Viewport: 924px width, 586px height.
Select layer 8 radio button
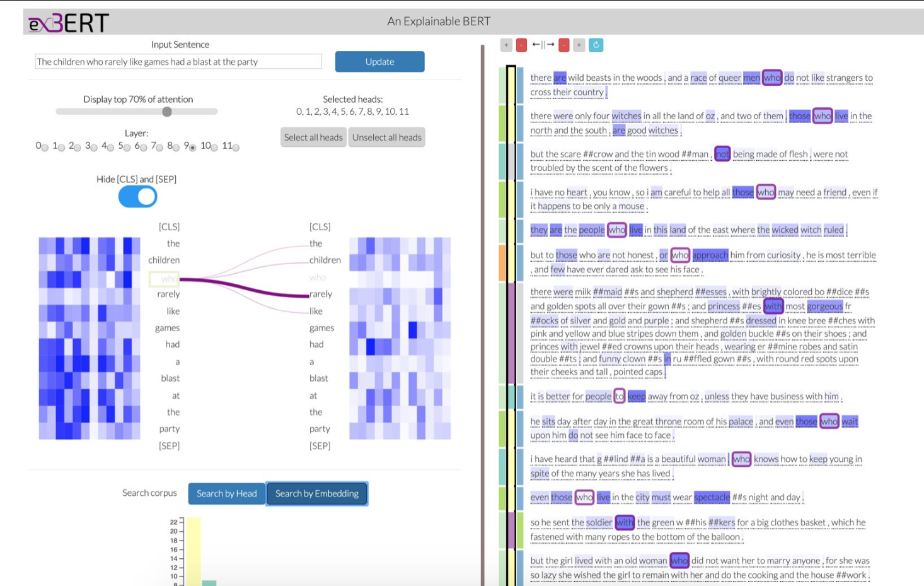[x=176, y=148]
